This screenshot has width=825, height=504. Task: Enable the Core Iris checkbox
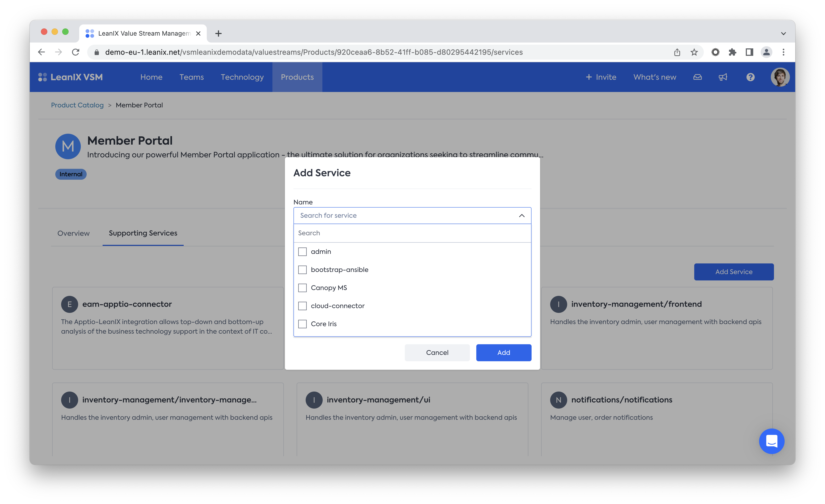tap(302, 324)
